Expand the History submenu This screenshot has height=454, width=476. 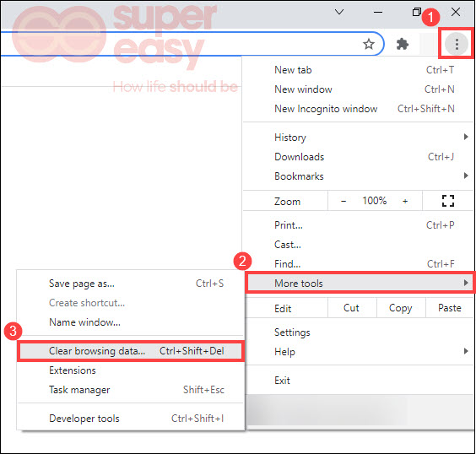click(358, 138)
